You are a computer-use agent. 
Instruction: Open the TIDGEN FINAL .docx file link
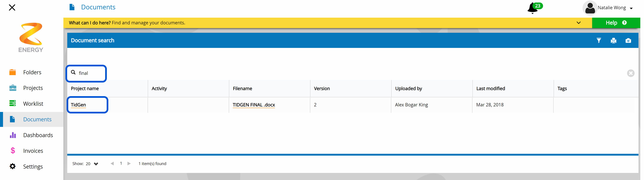pos(254,105)
